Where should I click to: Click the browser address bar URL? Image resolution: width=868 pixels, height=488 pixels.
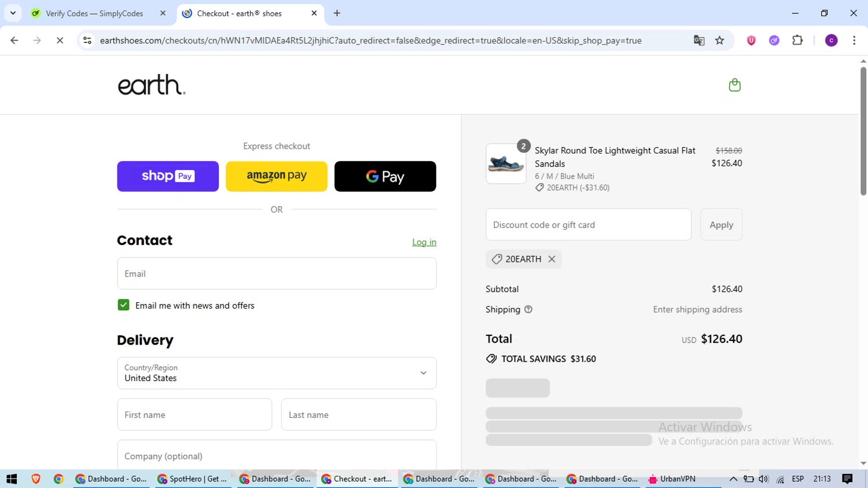pos(370,41)
